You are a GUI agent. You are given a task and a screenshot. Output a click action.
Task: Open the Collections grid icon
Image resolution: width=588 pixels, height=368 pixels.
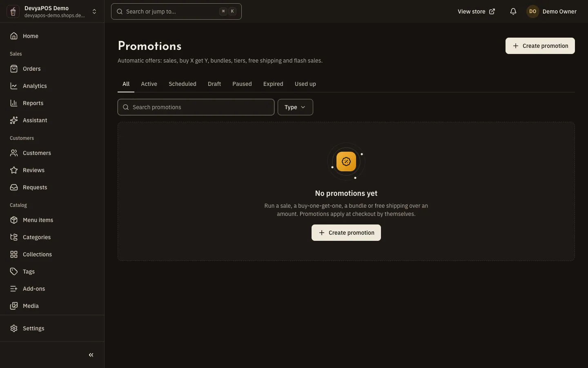[14, 254]
